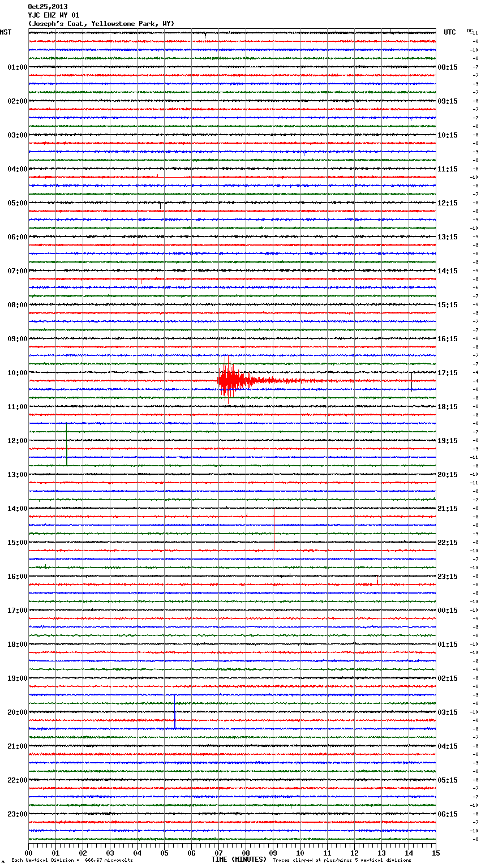Select the 15:00 MST hour label
The image size is (481, 868).
click(x=18, y=543)
